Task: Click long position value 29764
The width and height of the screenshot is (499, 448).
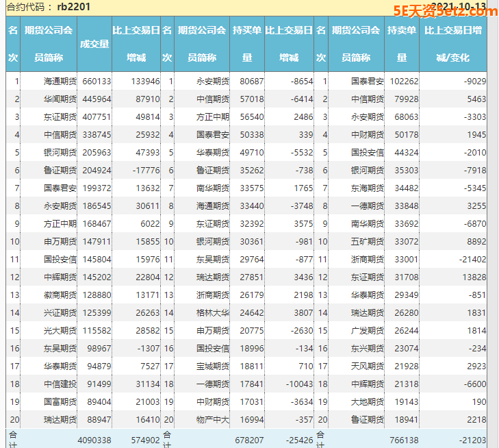Action: point(252,260)
